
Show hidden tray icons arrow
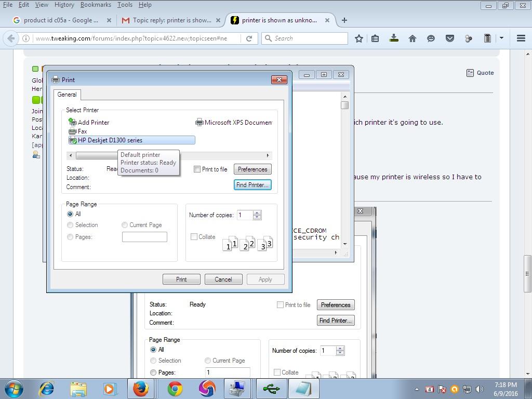tap(417, 389)
